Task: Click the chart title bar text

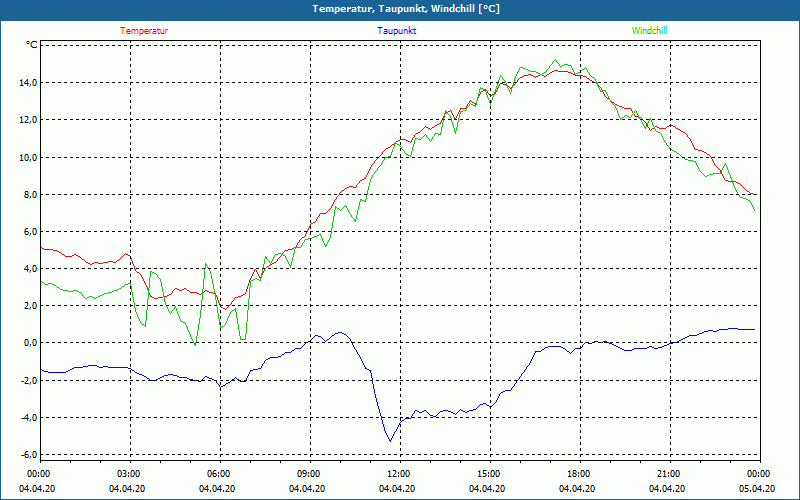Action: click(x=406, y=9)
